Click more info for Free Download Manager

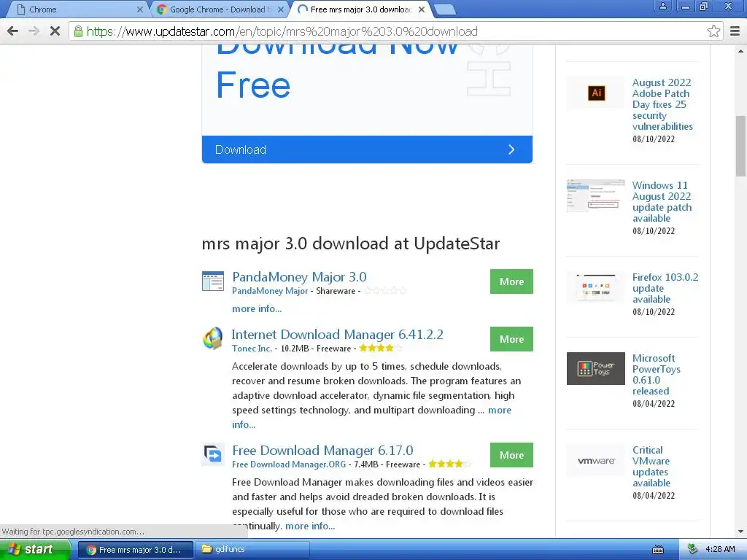click(310, 526)
